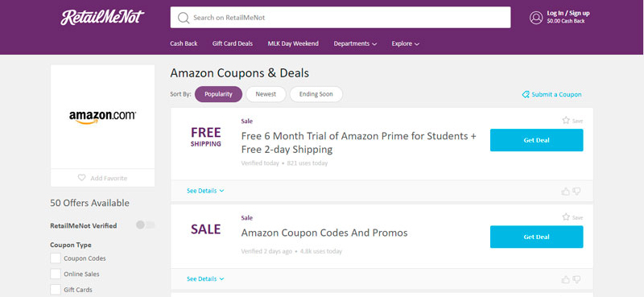Click the Search on RetailMeNot field
The width and height of the screenshot is (644, 297).
[341, 17]
